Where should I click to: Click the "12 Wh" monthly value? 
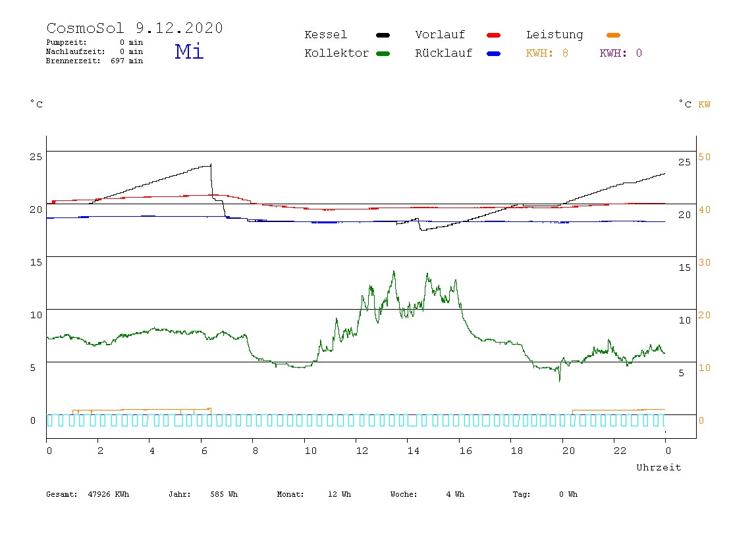click(x=340, y=494)
